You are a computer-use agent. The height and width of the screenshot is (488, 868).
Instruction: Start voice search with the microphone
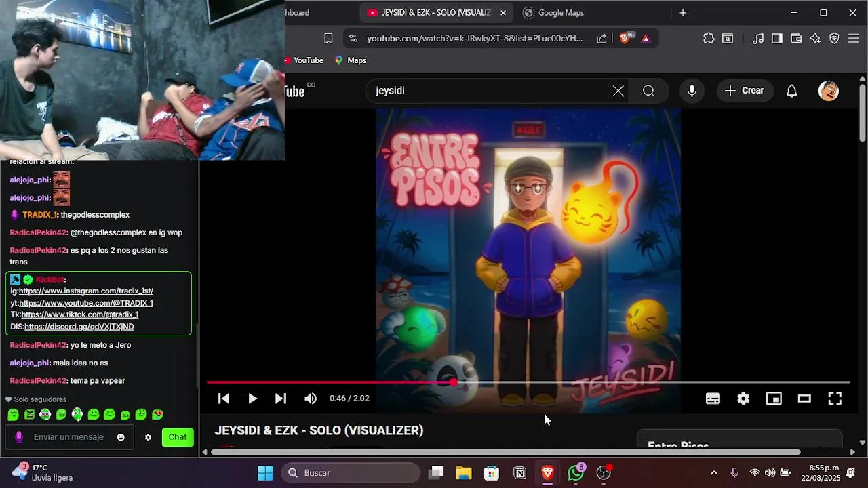[692, 91]
